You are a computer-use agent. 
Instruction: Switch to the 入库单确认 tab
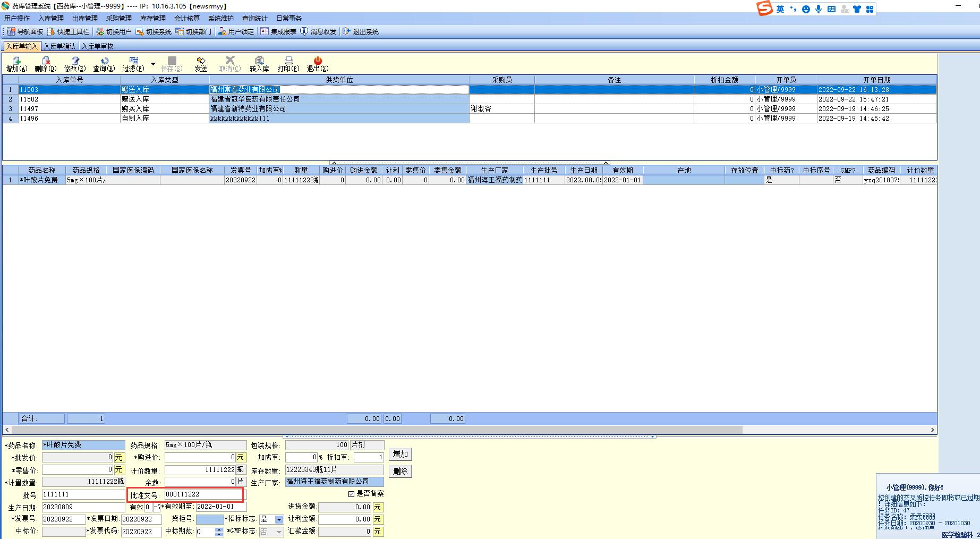click(59, 46)
